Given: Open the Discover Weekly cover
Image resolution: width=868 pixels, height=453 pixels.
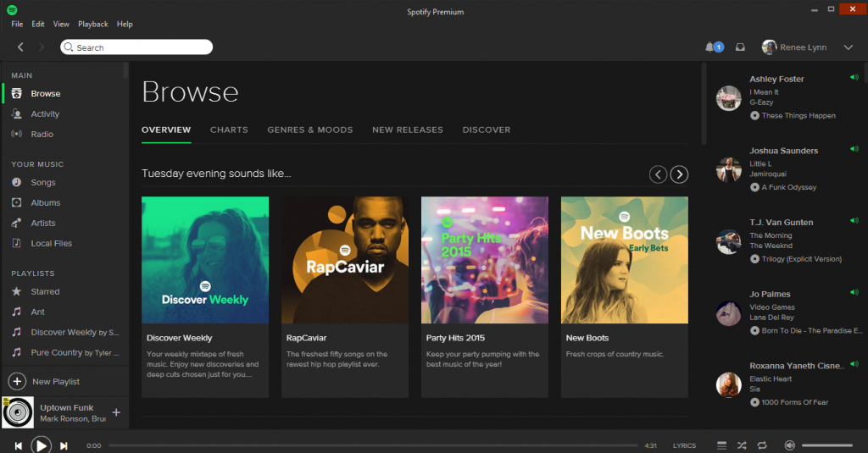Looking at the screenshot, I should point(205,260).
